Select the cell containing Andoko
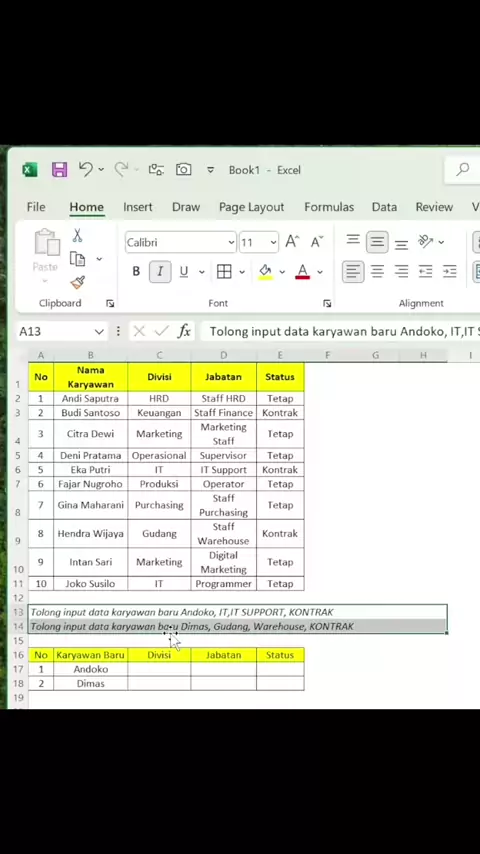Image resolution: width=480 pixels, height=854 pixels. [x=91, y=669]
